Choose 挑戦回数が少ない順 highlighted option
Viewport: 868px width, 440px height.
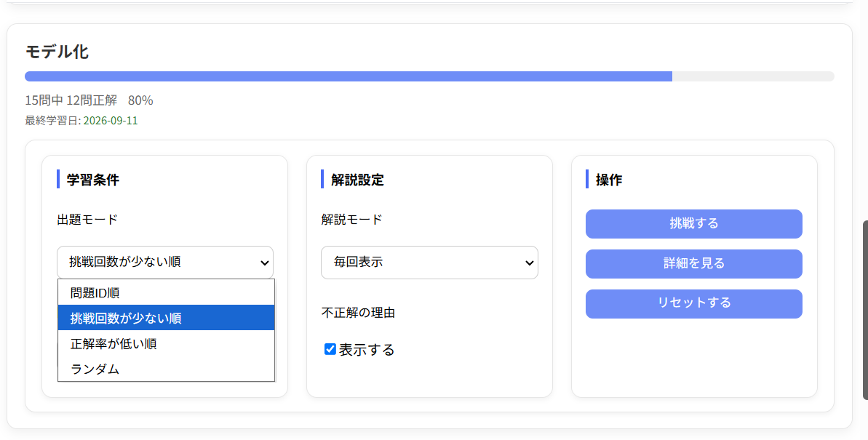pos(166,318)
